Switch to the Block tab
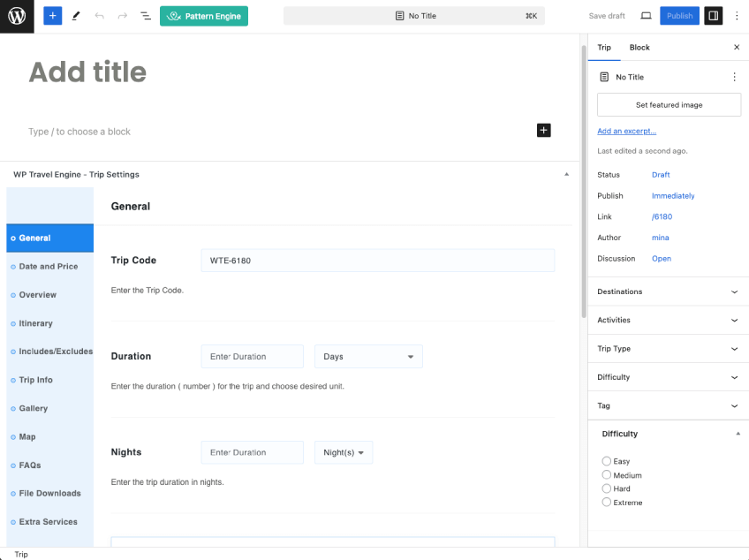 639,48
